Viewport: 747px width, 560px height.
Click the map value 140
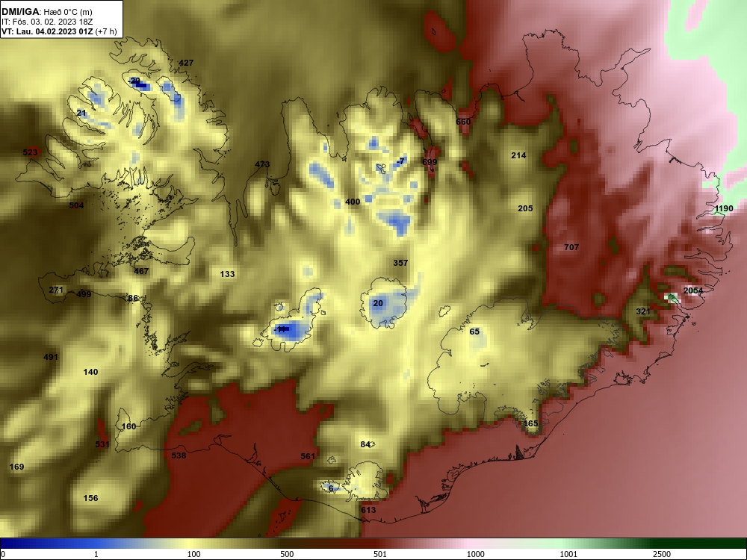point(90,372)
